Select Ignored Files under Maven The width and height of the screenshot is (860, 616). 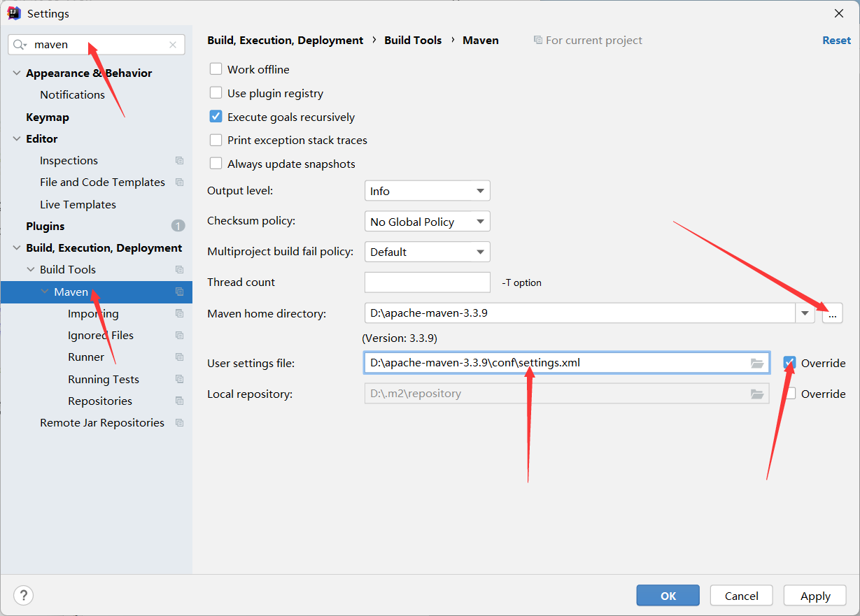click(101, 335)
